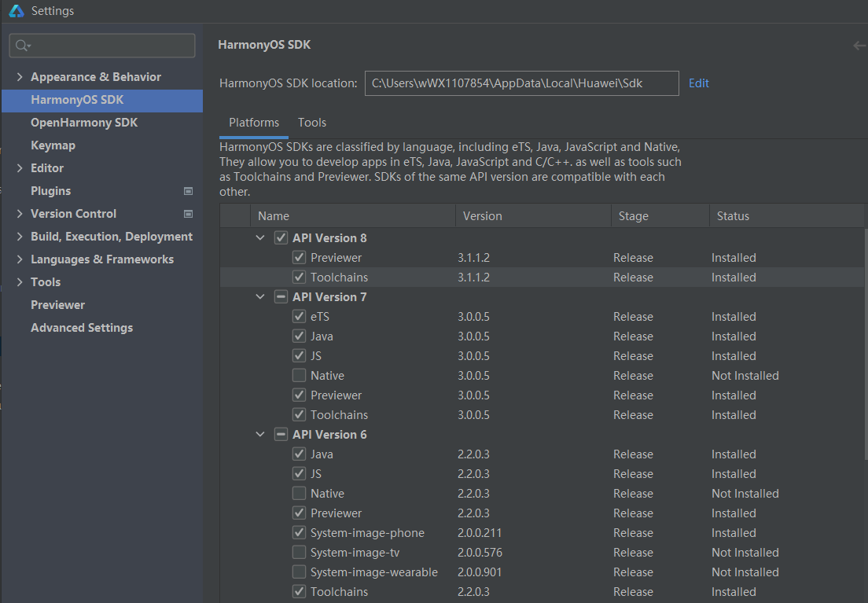Click the Stage column header

[x=660, y=216]
